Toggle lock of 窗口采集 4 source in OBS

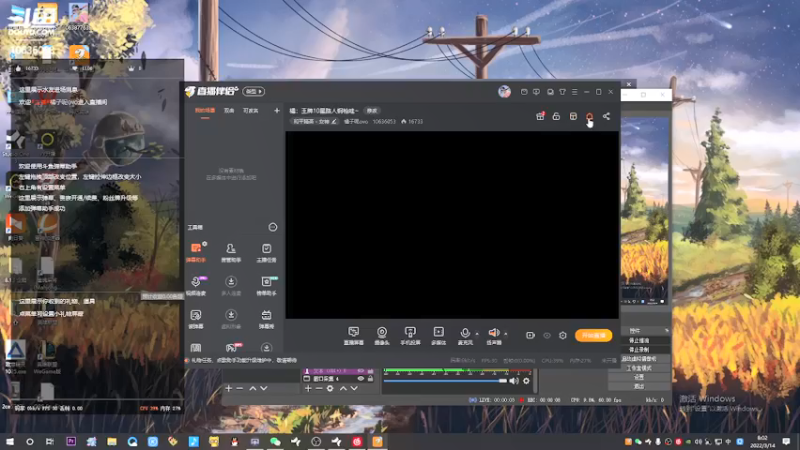pyautogui.click(x=370, y=379)
